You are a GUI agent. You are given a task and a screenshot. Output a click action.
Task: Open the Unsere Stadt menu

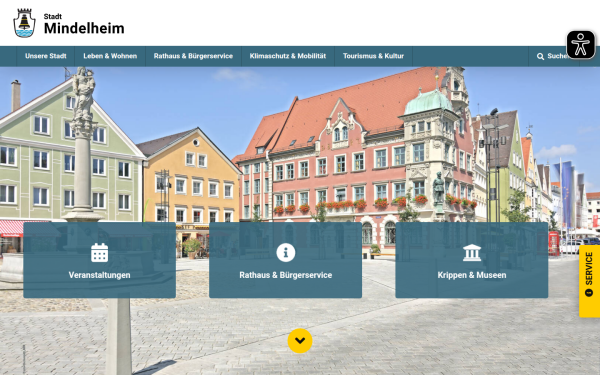tap(46, 56)
